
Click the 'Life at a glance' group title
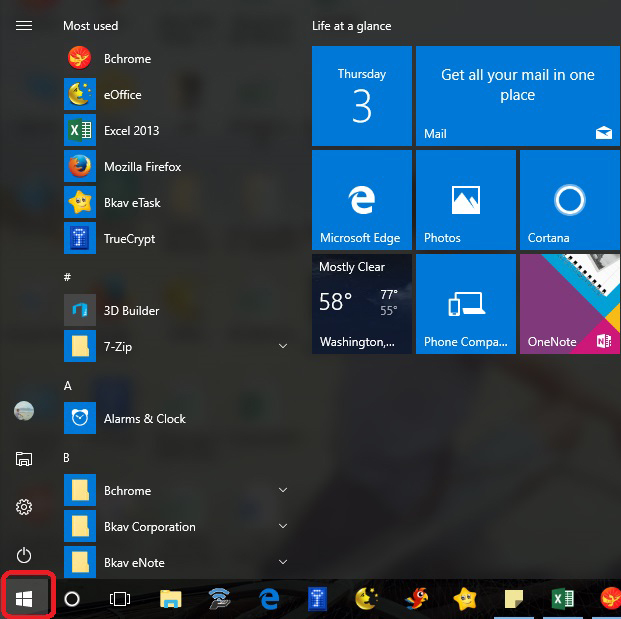pos(352,26)
